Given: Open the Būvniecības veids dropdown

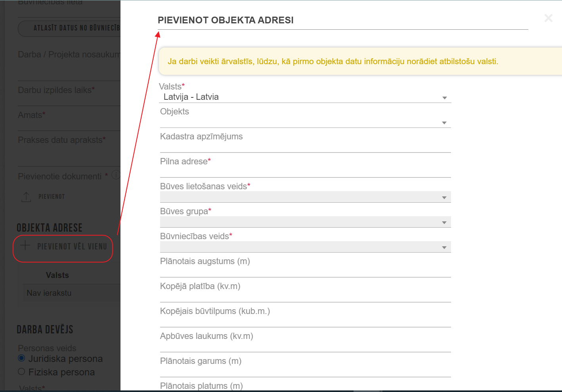Looking at the screenshot, I should click(305, 247).
